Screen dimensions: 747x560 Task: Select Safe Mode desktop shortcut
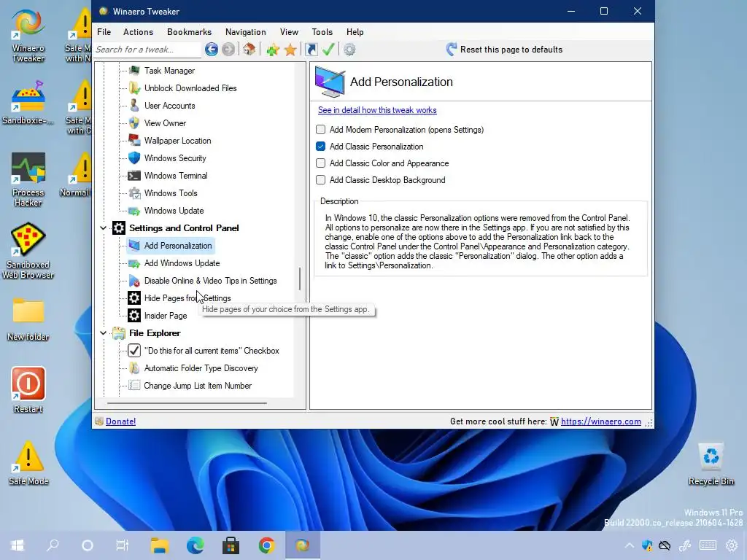pyautogui.click(x=28, y=463)
